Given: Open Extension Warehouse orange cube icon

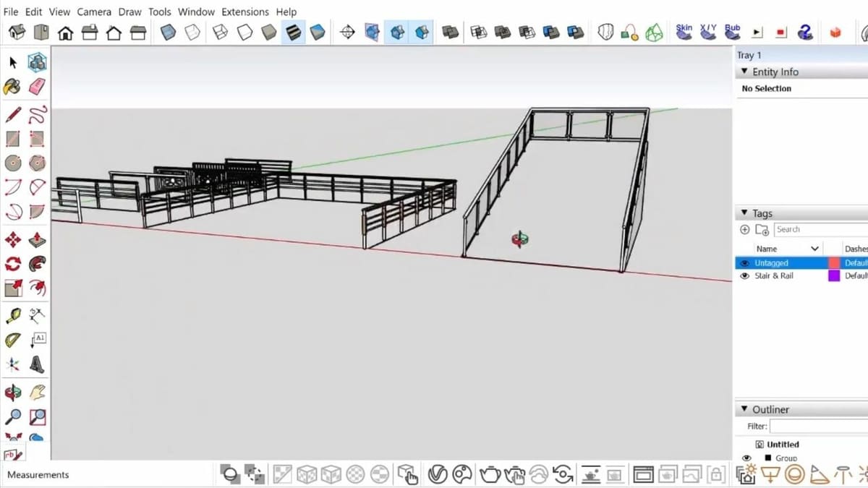Looking at the screenshot, I should (835, 33).
